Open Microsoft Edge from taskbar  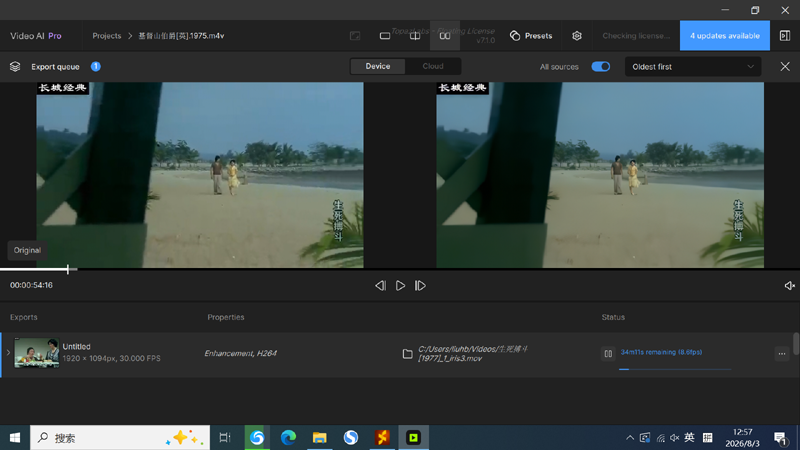(288, 438)
